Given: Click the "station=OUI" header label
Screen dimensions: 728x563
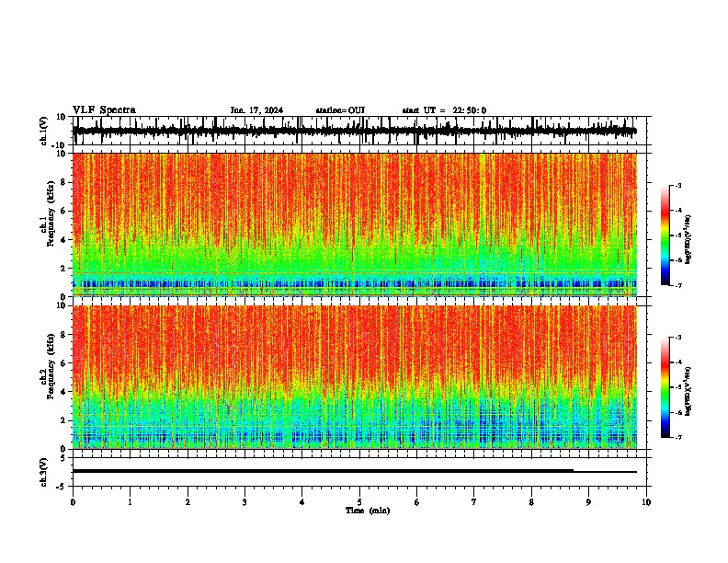Looking at the screenshot, I should pos(340,110).
